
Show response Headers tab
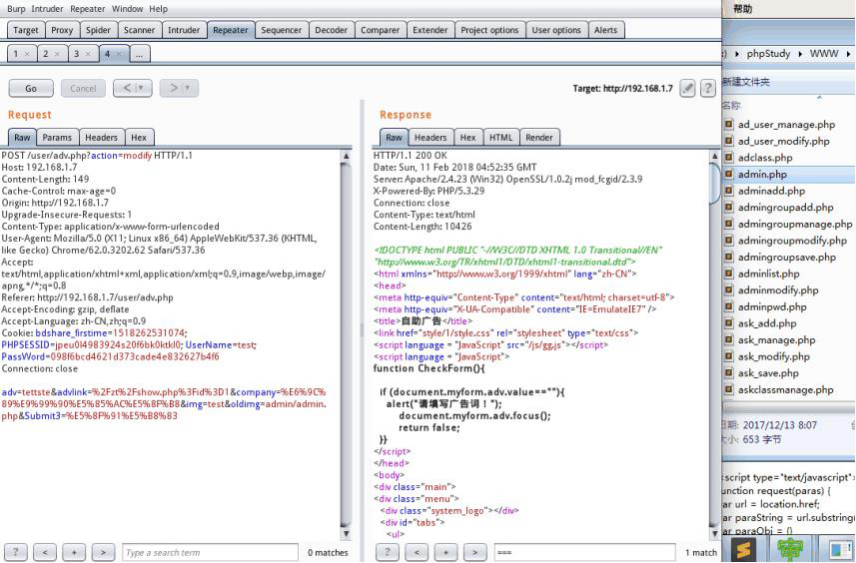coord(431,137)
